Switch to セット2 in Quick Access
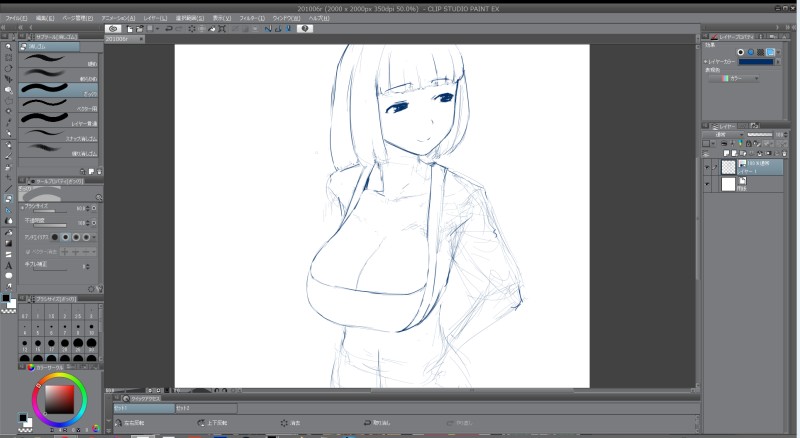 click(x=206, y=408)
